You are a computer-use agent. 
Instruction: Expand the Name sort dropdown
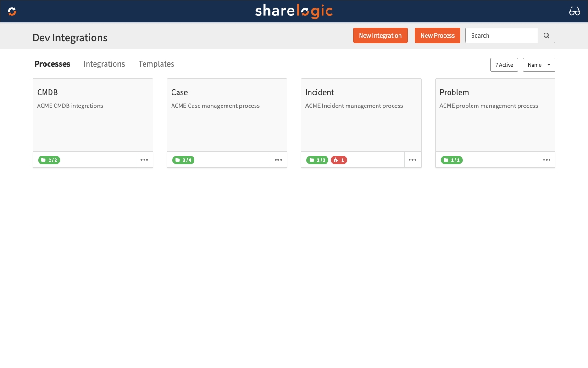539,65
